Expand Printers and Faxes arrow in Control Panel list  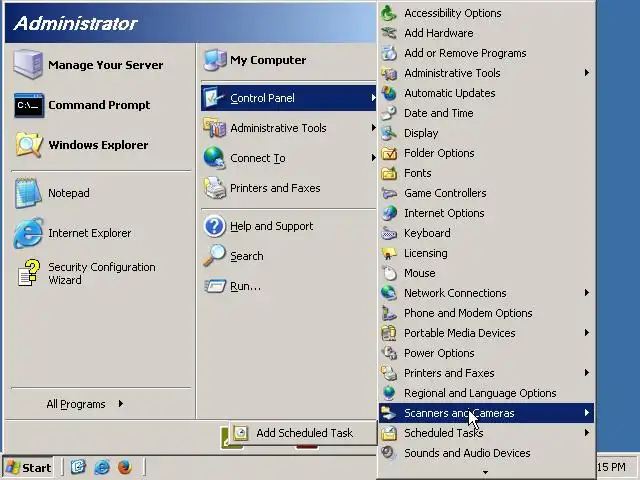[x=587, y=373]
